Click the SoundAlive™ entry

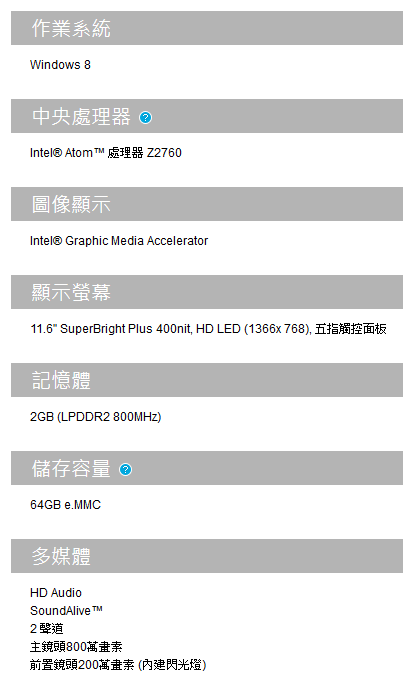pos(66,611)
